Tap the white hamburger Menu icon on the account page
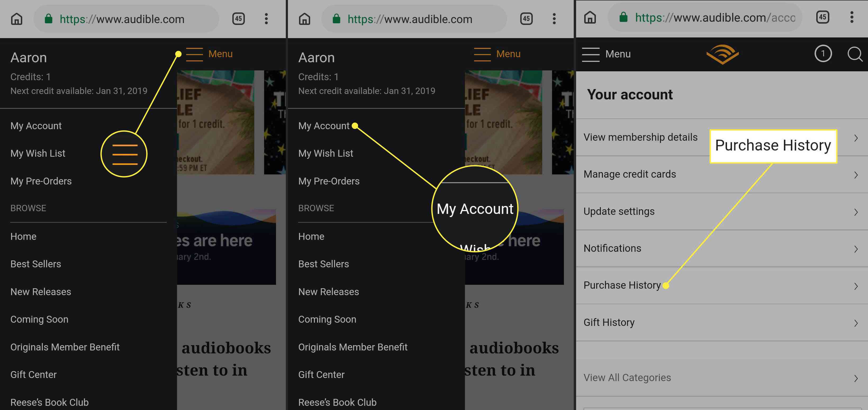 (590, 54)
